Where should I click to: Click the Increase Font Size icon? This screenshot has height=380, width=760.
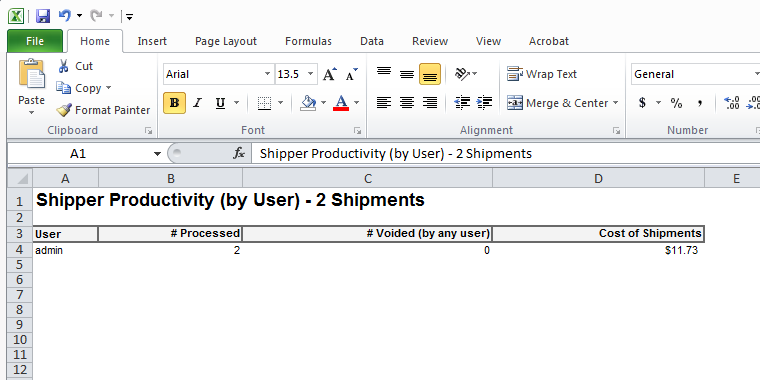pos(330,74)
